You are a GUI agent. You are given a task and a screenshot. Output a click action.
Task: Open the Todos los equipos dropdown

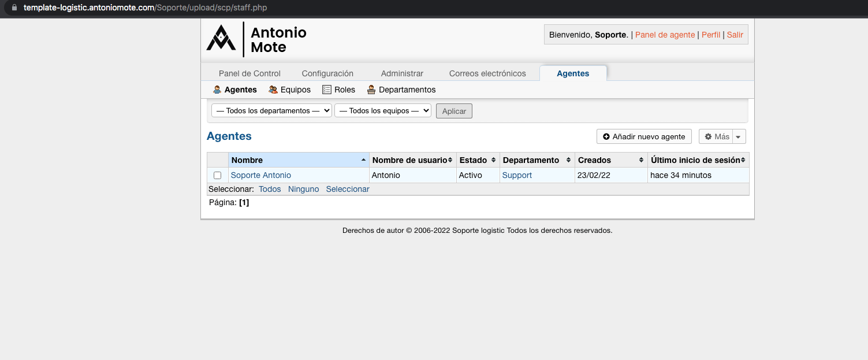382,110
